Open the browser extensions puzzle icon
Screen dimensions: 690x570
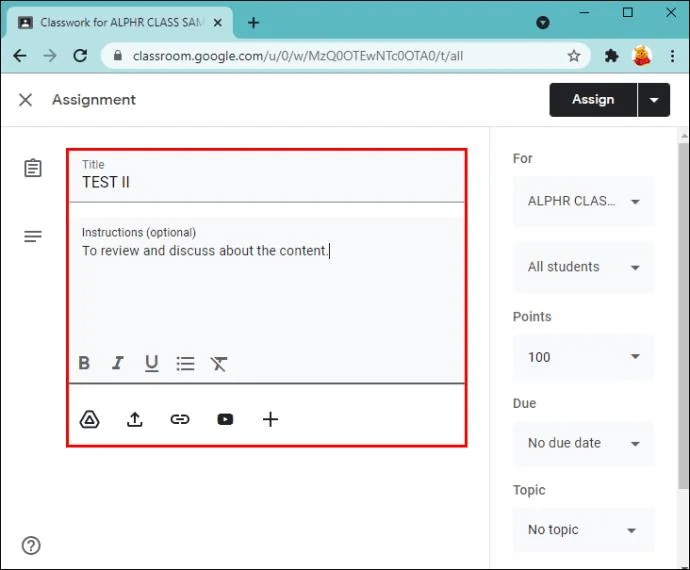coord(611,56)
